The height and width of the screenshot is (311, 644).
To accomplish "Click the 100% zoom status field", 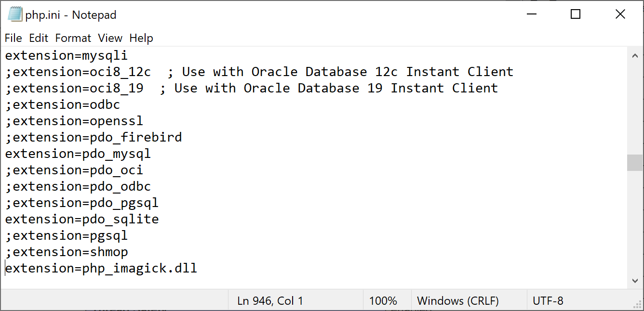I will click(383, 301).
